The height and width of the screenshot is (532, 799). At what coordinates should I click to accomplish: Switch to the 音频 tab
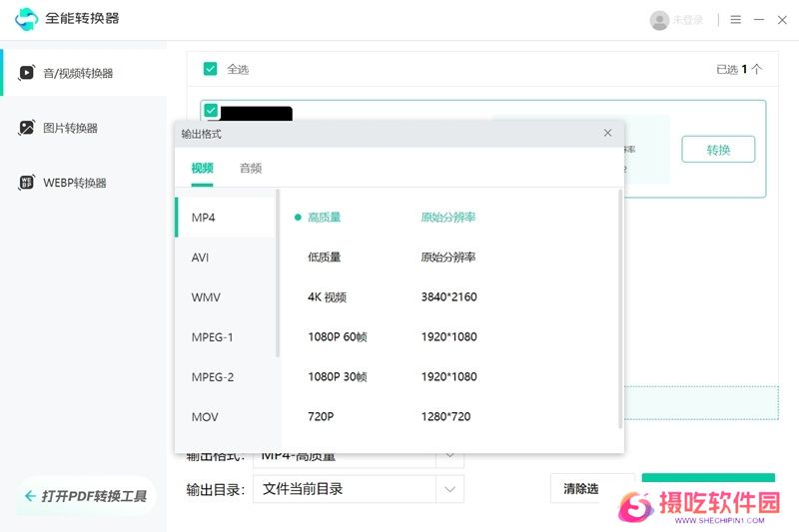click(250, 168)
